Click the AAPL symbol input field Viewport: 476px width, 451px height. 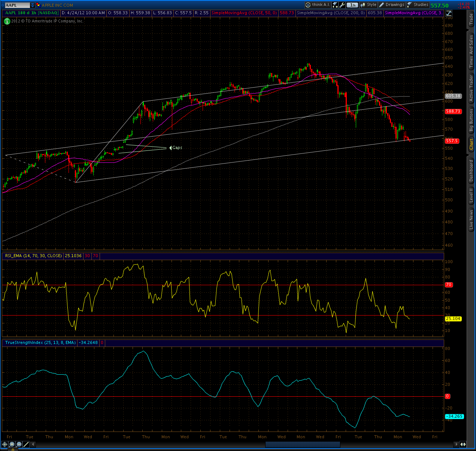coord(17,5)
